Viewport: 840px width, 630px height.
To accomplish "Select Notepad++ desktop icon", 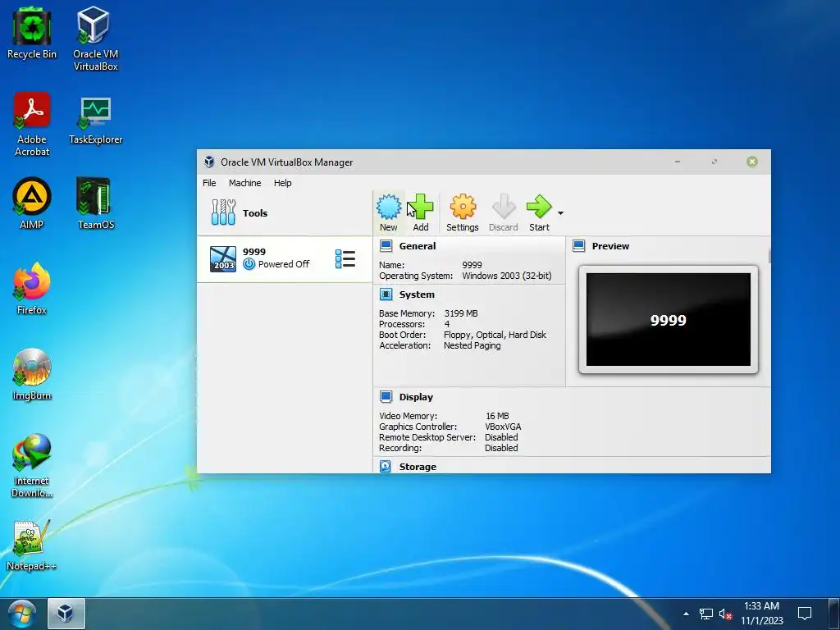I will click(x=32, y=546).
